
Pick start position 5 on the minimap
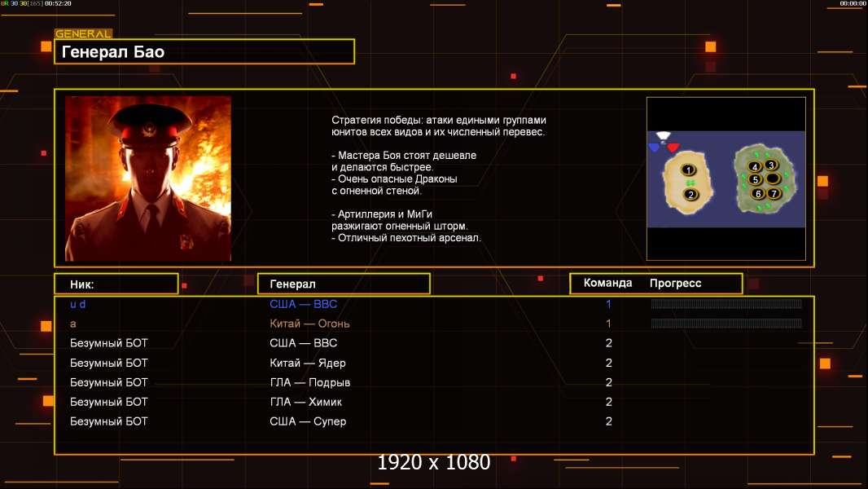coord(755,179)
